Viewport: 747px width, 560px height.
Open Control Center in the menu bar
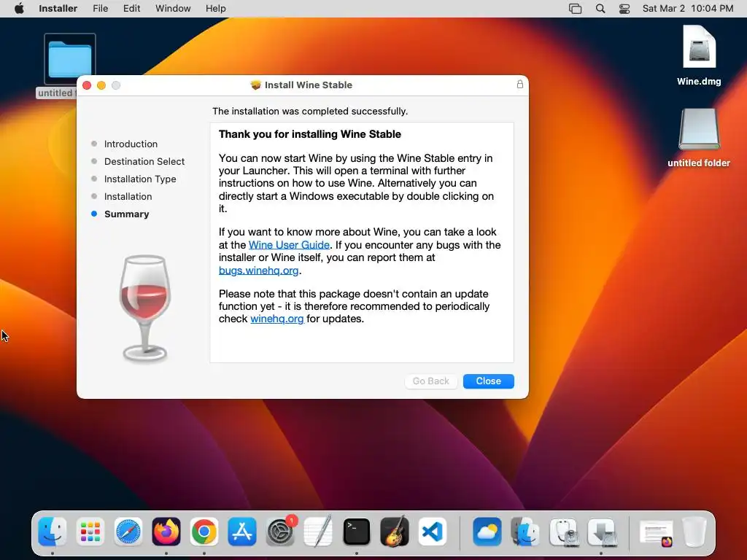pyautogui.click(x=624, y=8)
